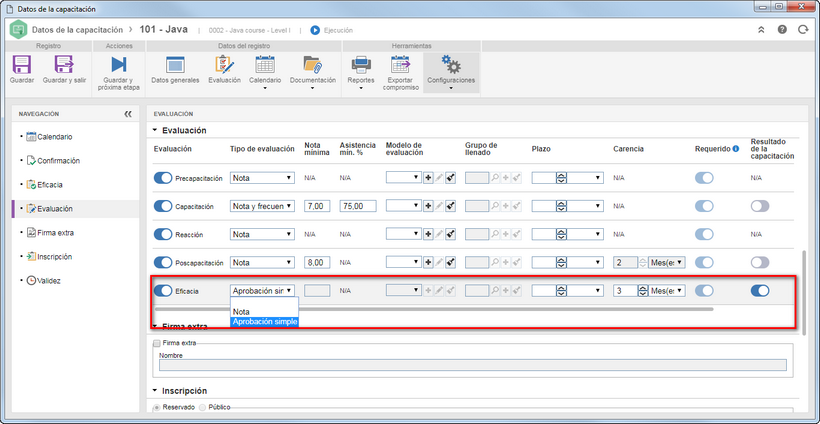
Task: Go to Firma extra in navigation
Action: [x=50, y=233]
